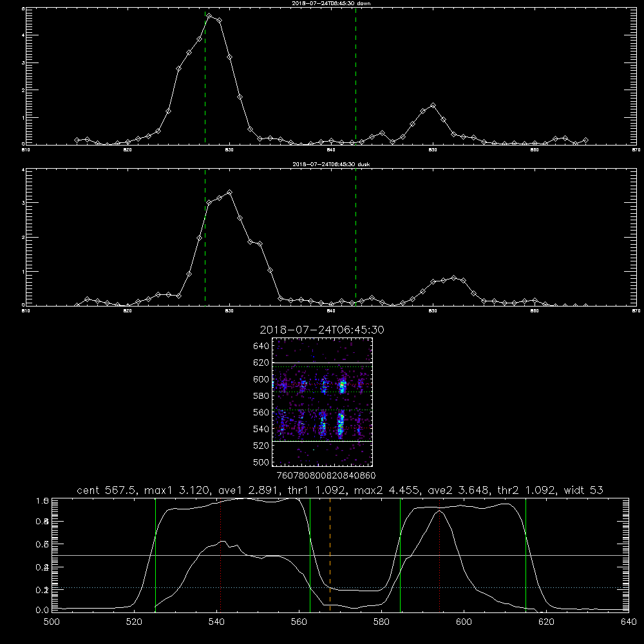
Task: Click the '0.0' y-axis label of the profile plot
Action: (x=43, y=610)
